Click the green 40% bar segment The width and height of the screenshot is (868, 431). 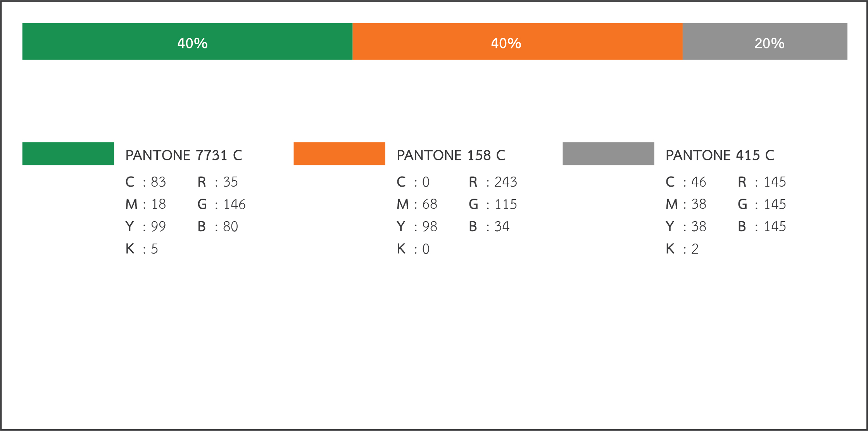(x=187, y=41)
